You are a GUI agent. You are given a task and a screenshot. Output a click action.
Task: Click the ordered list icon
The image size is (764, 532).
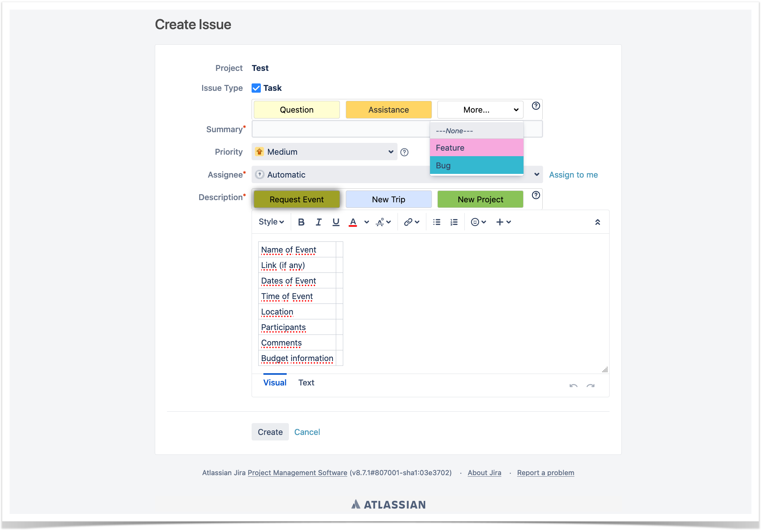tap(454, 222)
